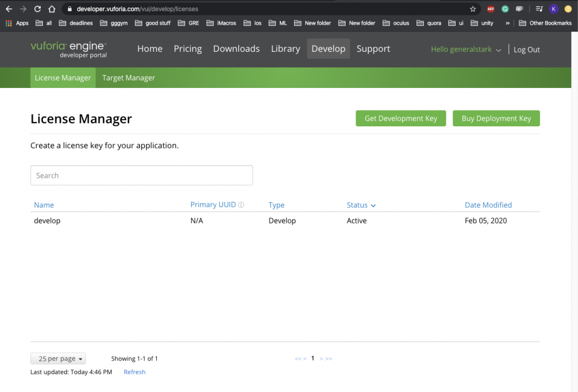The width and height of the screenshot is (578, 392).
Task: Reload the page with the refresh icon
Action: pyautogui.click(x=38, y=9)
